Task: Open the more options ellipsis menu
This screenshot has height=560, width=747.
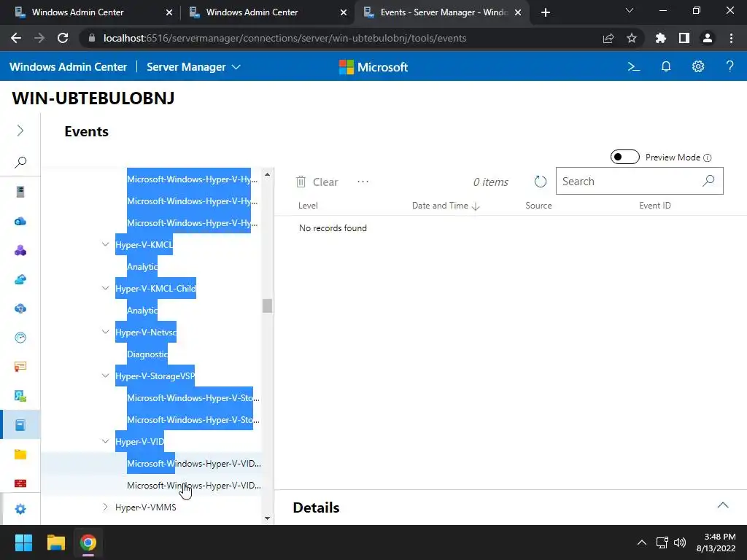Action: [363, 182]
